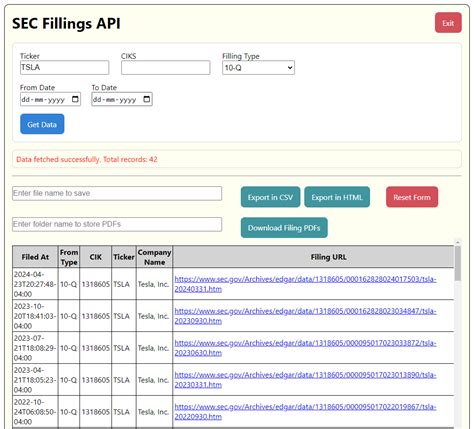Viewport: 474px width, 429px height.
Task: Click the Export in HTML button
Action: pyautogui.click(x=337, y=197)
